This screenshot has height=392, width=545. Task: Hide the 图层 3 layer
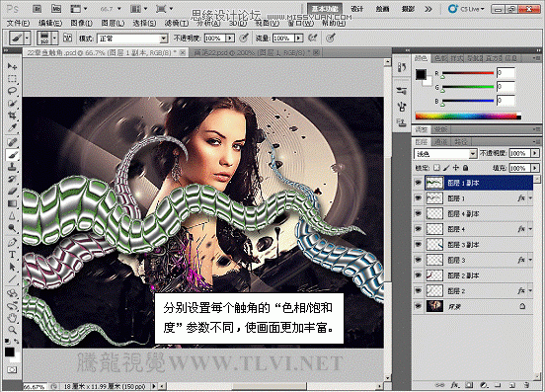coord(419,260)
